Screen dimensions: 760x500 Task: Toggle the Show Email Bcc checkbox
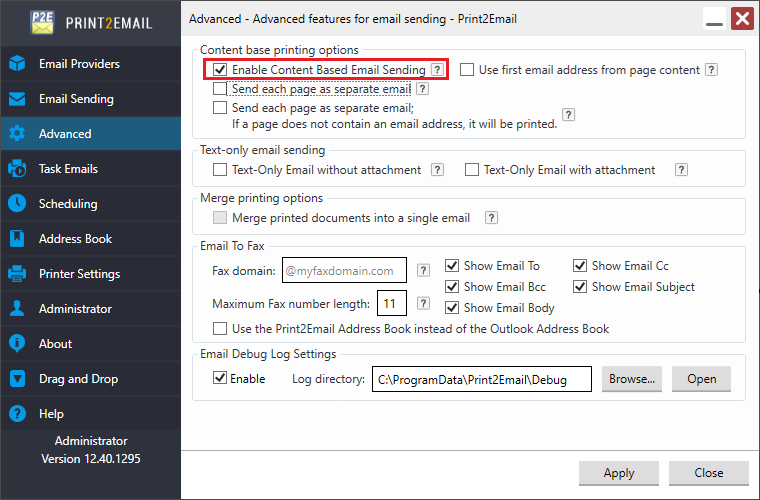452,287
